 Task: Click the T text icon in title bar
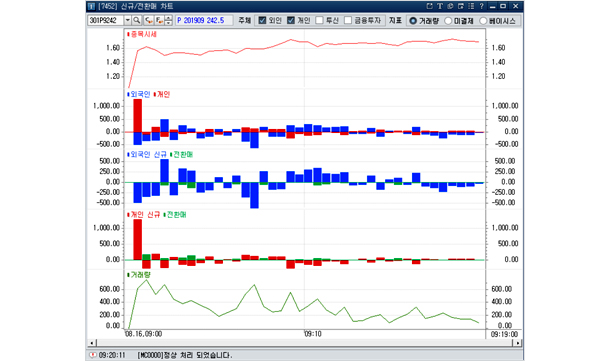pyautogui.click(x=440, y=6)
